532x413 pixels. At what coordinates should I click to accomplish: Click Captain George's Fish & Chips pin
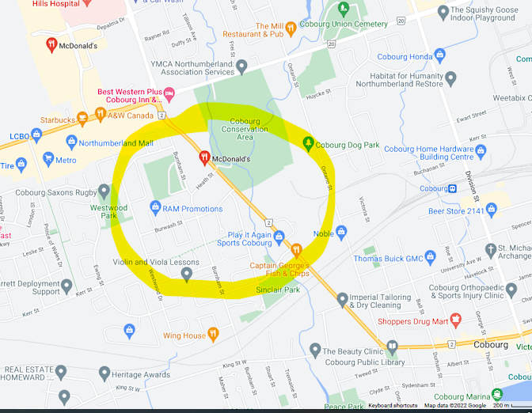pos(296,251)
